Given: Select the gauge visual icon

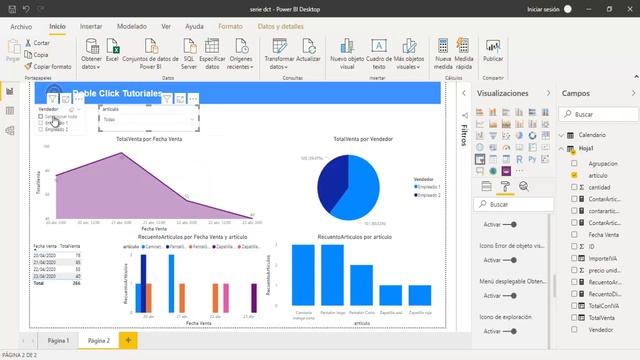Looking at the screenshot, I should coord(506,147).
